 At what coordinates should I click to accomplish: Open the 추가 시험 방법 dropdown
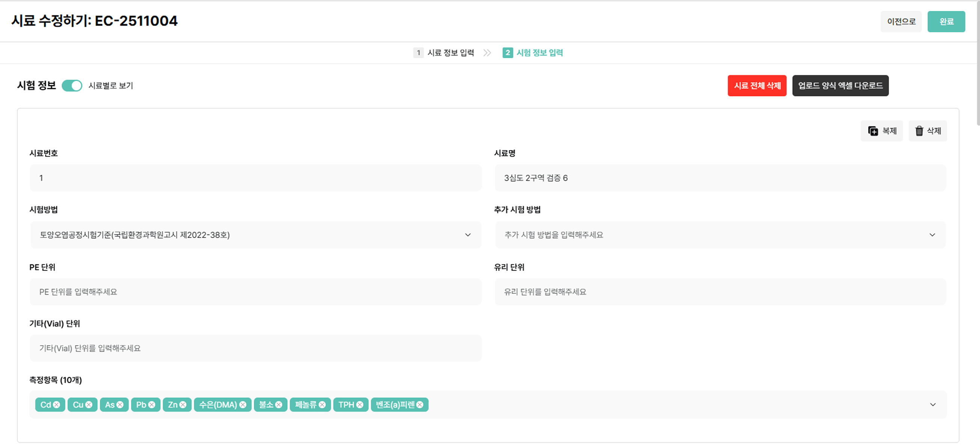coord(720,235)
